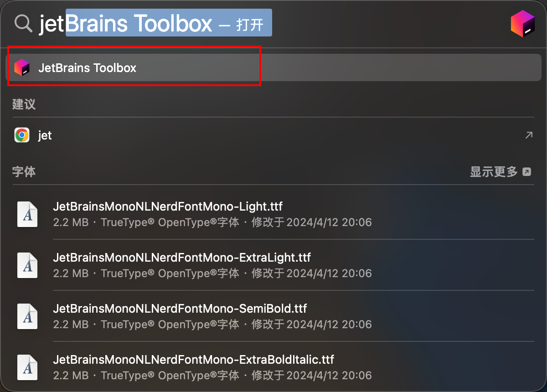Click the 显示更多 arrow icon

526,172
